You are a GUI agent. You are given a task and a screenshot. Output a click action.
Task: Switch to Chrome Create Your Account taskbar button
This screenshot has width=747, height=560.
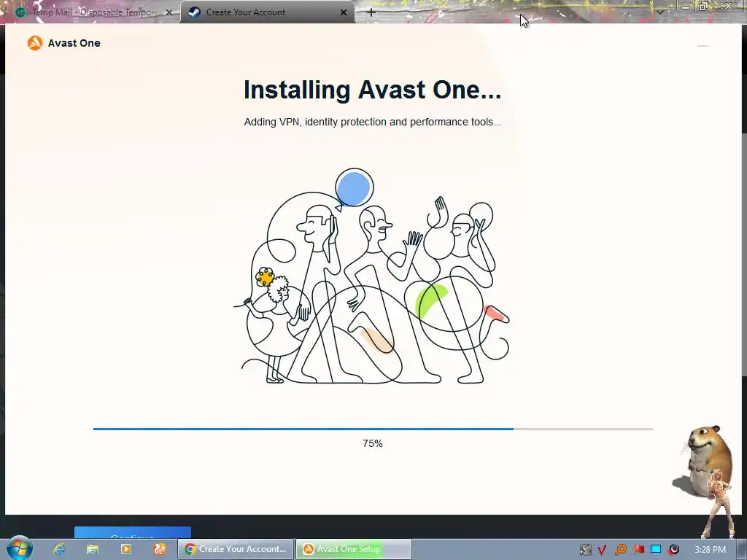tap(236, 549)
